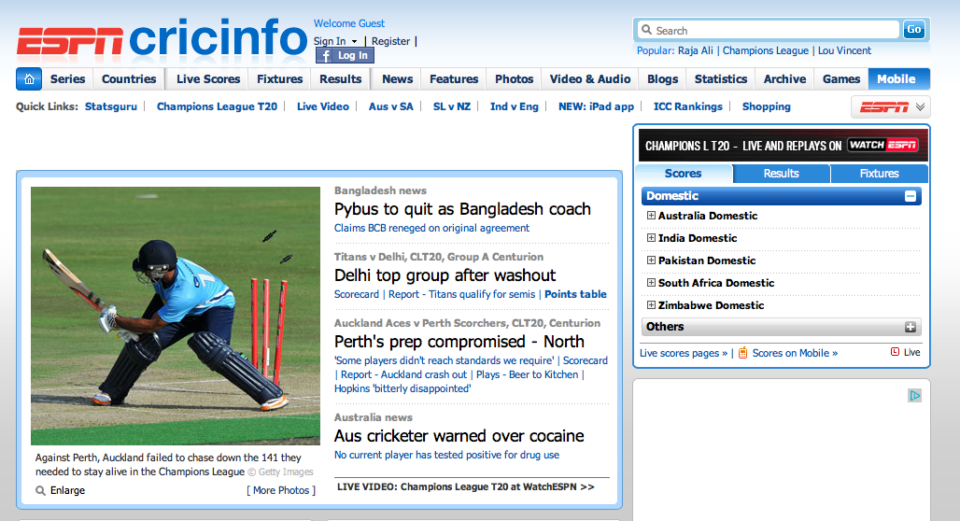Go to the Home icon in navigation bar
Screen dimensions: 960x521
[x=29, y=79]
